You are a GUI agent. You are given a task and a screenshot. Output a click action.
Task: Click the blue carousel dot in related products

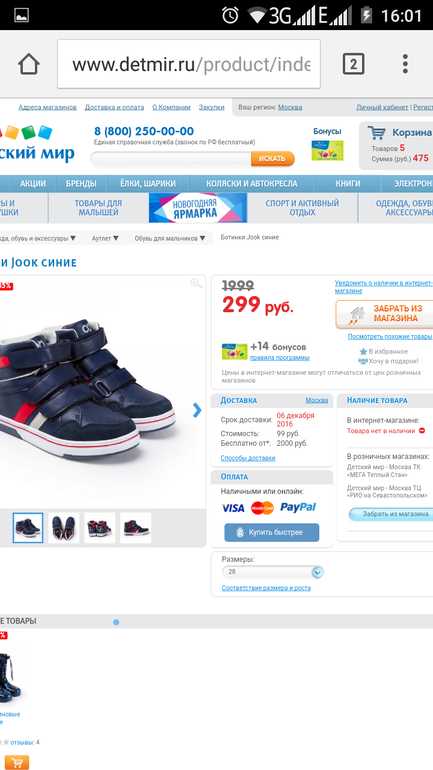[116, 622]
